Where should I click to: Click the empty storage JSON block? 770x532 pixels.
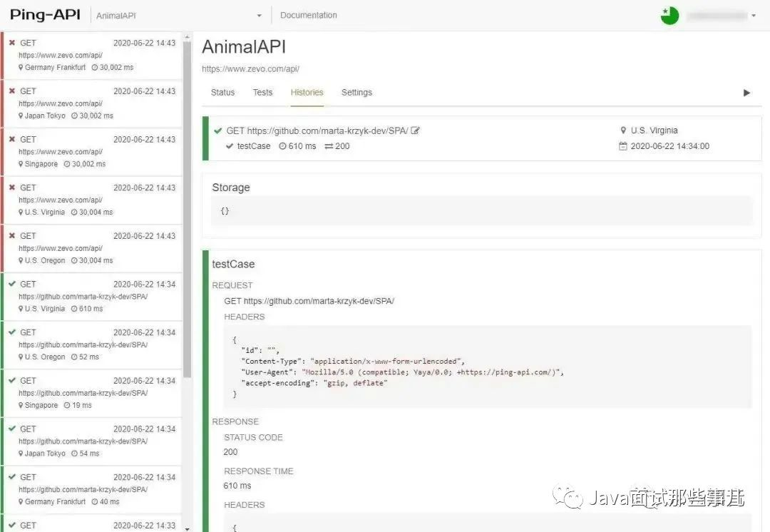coord(482,211)
